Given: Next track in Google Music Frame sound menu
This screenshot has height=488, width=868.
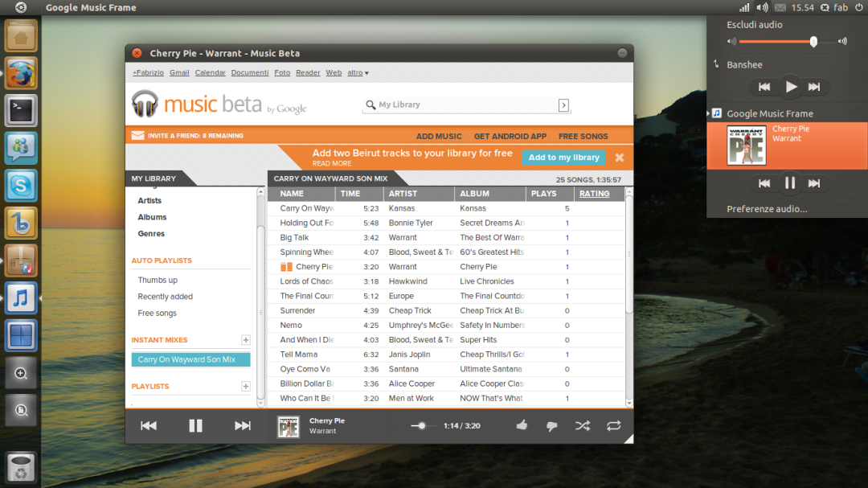Looking at the screenshot, I should point(814,183).
